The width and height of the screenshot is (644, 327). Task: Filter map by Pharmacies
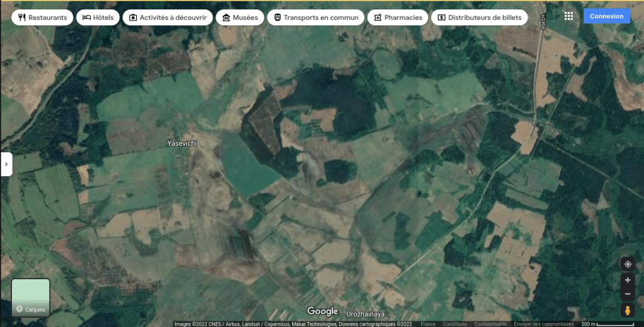click(397, 18)
